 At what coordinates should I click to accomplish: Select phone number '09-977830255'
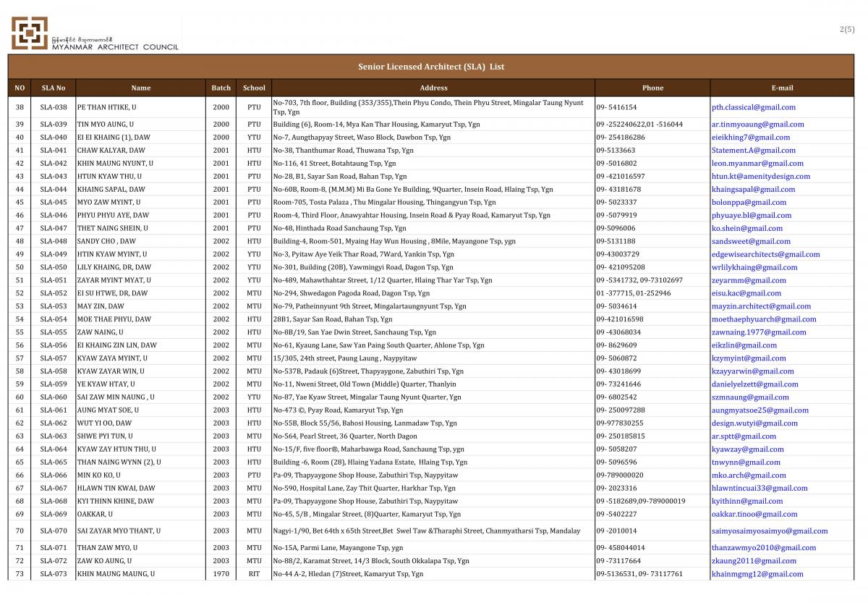620,423
